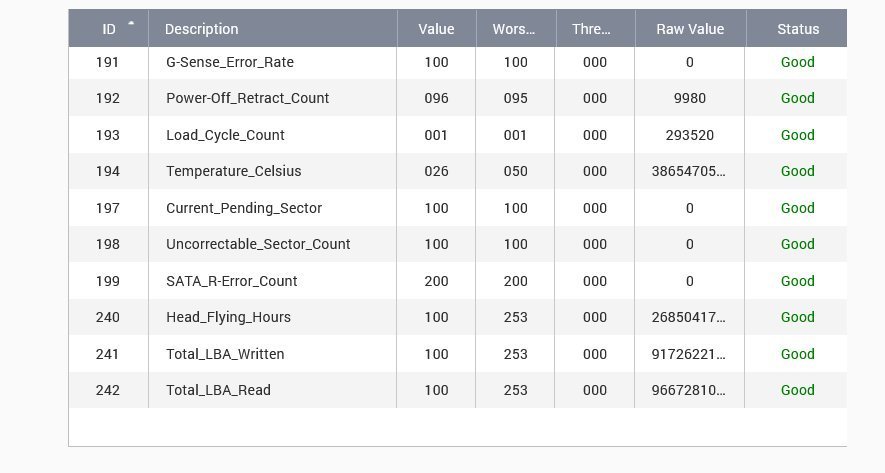Select the Total_LBA_Read row
Viewport: 885px width, 473px height.
(x=218, y=390)
